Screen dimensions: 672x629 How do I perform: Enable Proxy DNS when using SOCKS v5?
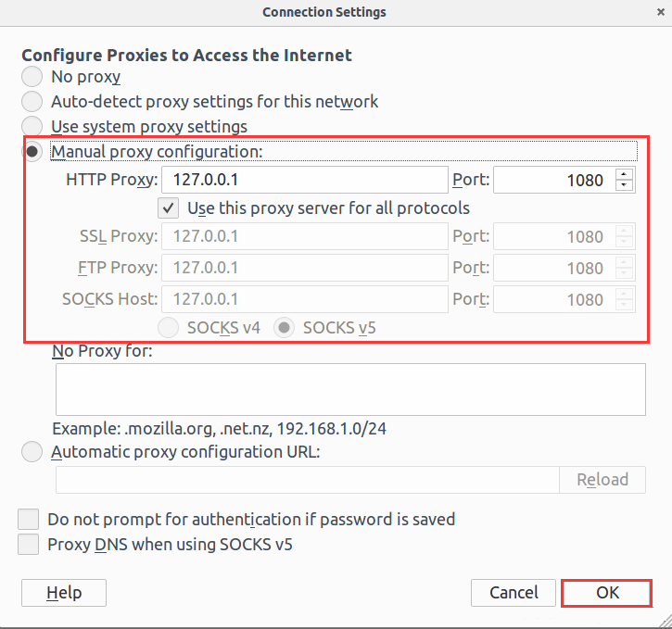[x=29, y=544]
